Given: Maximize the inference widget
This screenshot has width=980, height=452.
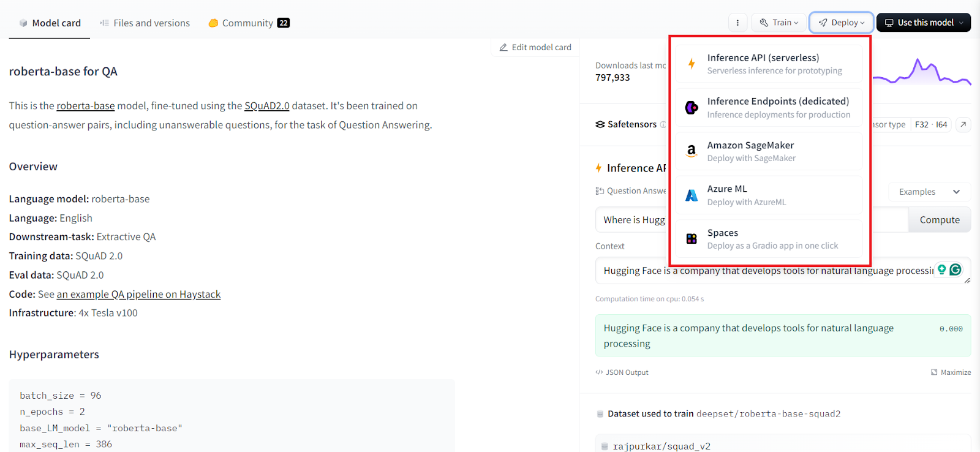Looking at the screenshot, I should 951,372.
